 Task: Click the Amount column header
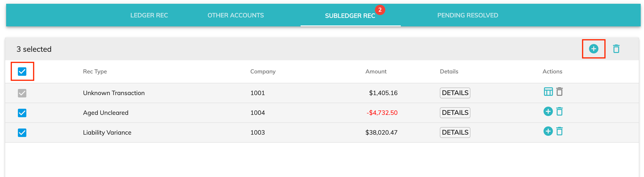pyautogui.click(x=376, y=72)
